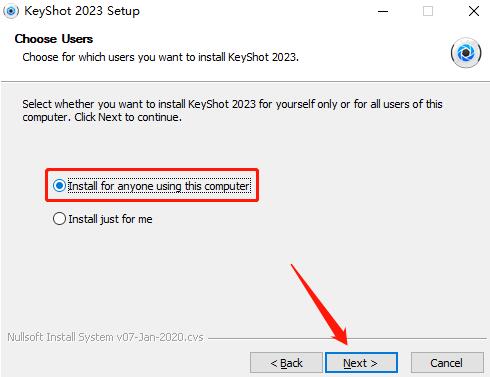Select the Install just for me radio circle
Screen dimensions: 490x377
point(59,219)
